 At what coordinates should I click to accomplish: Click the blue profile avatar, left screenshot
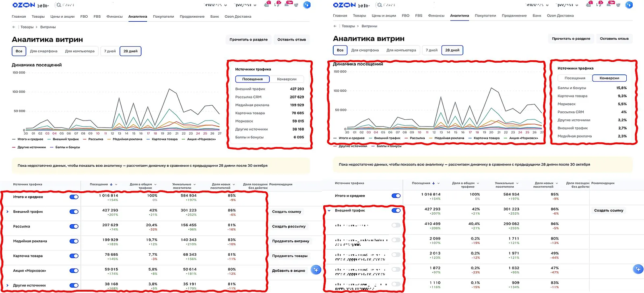tap(307, 5)
